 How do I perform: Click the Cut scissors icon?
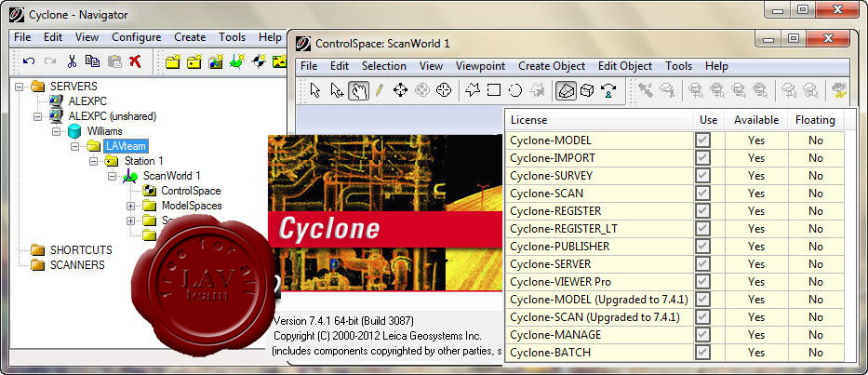coord(72,61)
